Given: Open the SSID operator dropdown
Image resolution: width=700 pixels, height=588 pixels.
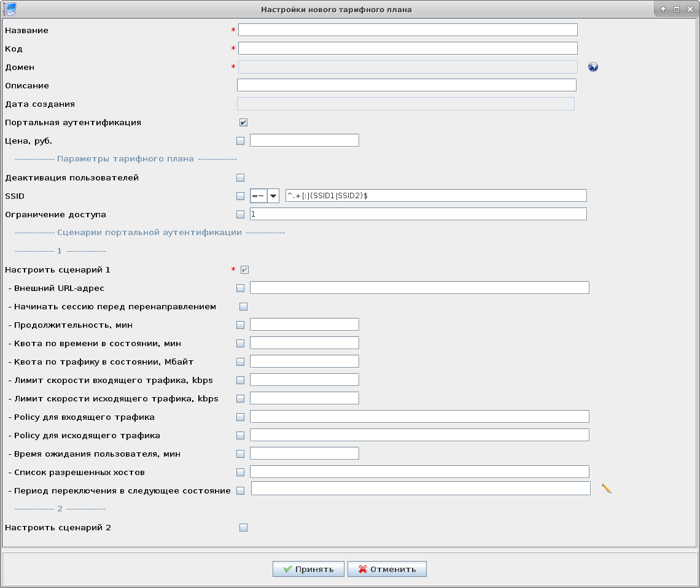Looking at the screenshot, I should (x=273, y=196).
